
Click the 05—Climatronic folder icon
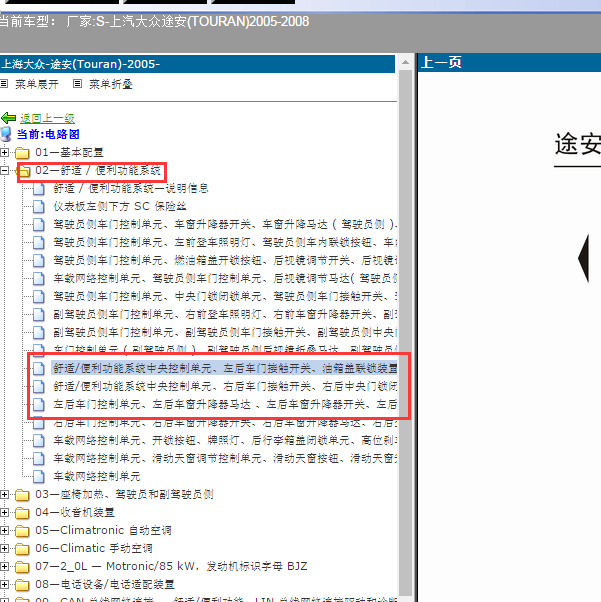click(x=22, y=531)
